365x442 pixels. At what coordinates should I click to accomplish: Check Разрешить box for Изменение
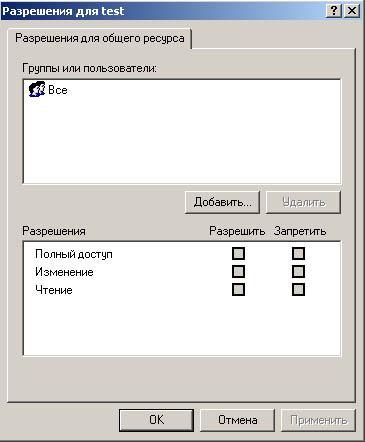238,272
